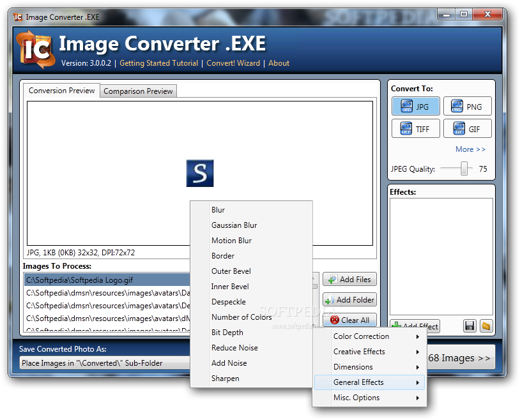Select GIF output format button

coord(467,128)
